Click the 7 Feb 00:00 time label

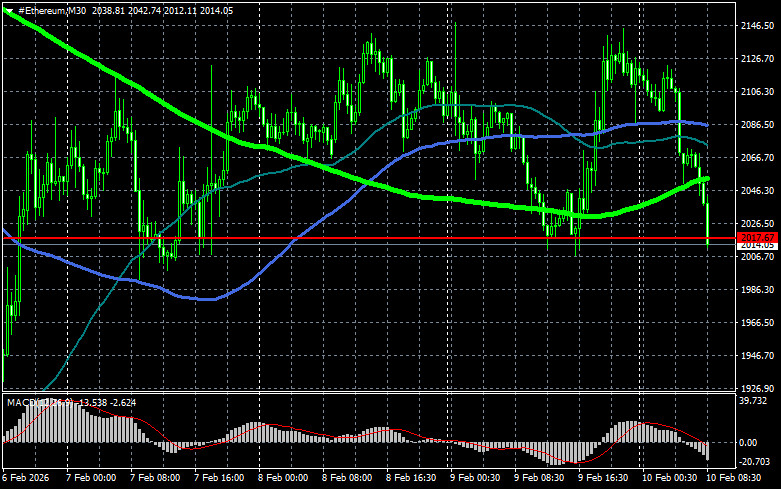click(91, 478)
